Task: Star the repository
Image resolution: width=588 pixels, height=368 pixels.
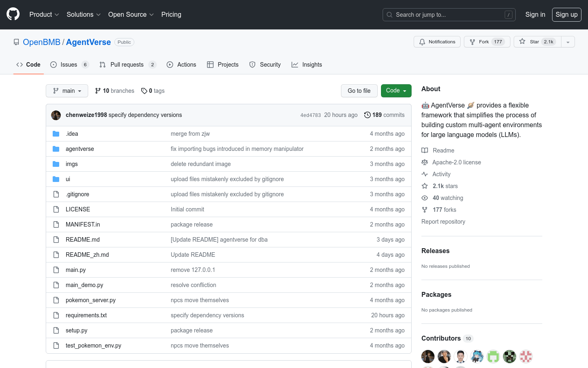Action: [537, 42]
